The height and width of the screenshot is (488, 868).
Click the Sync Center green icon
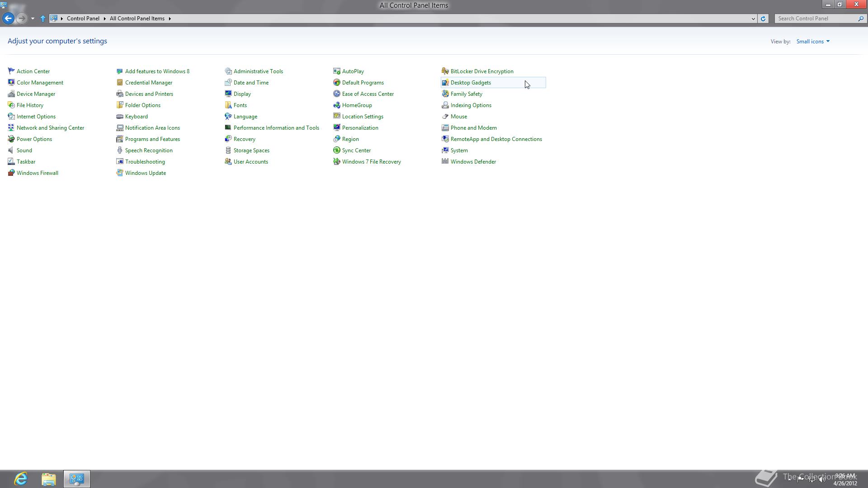click(x=337, y=150)
